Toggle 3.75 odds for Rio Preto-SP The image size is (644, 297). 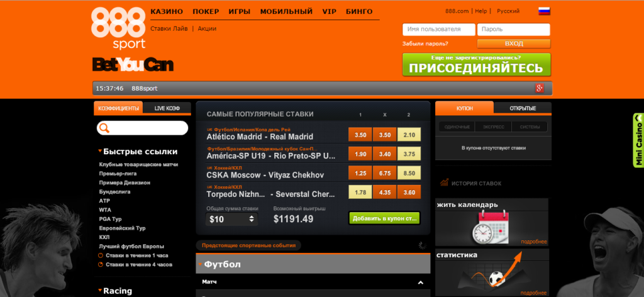click(x=409, y=154)
